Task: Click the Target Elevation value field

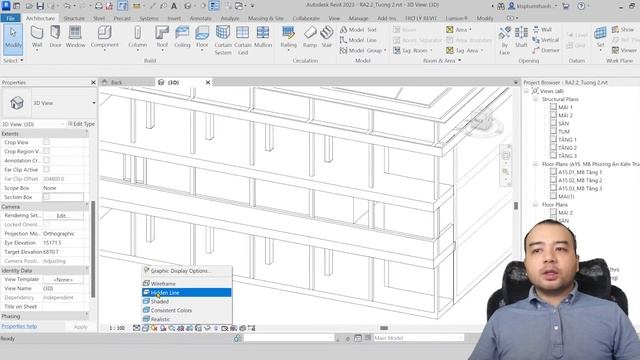Action: 63,252
